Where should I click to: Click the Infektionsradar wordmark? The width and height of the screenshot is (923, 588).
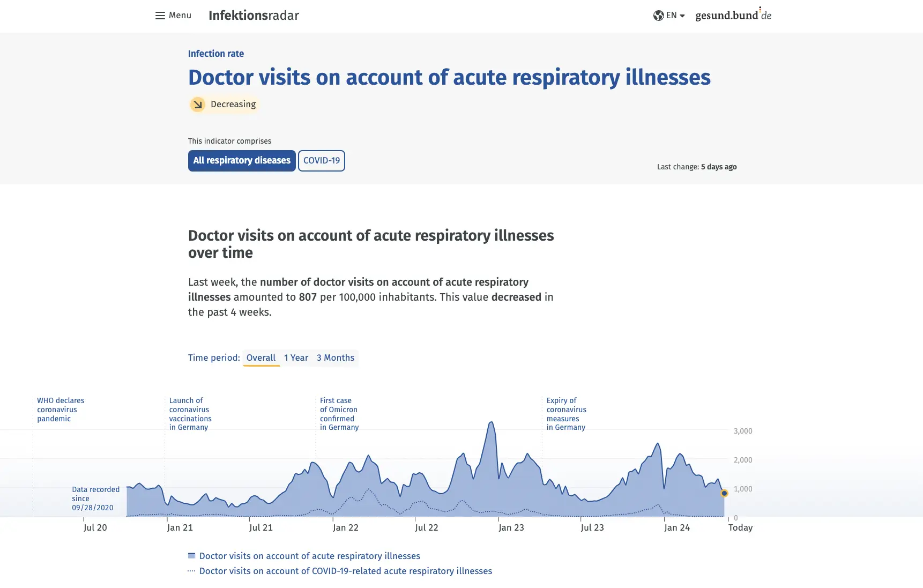click(254, 16)
